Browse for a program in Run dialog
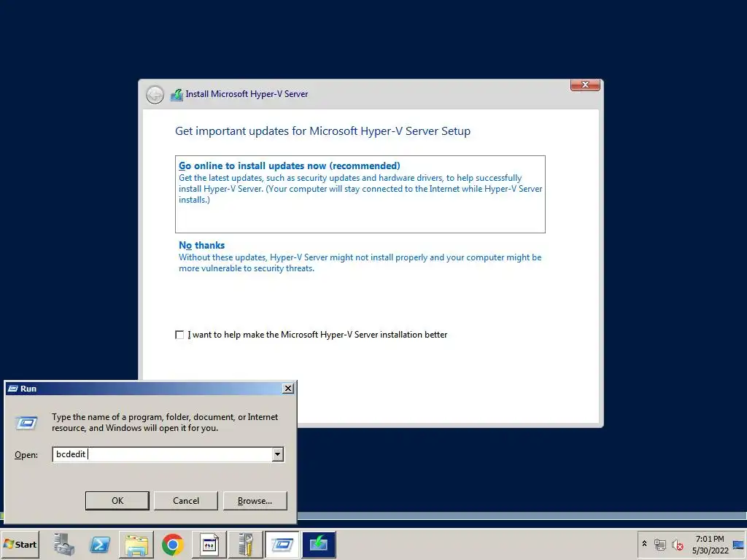Screen dimensions: 747x560 pos(255,500)
